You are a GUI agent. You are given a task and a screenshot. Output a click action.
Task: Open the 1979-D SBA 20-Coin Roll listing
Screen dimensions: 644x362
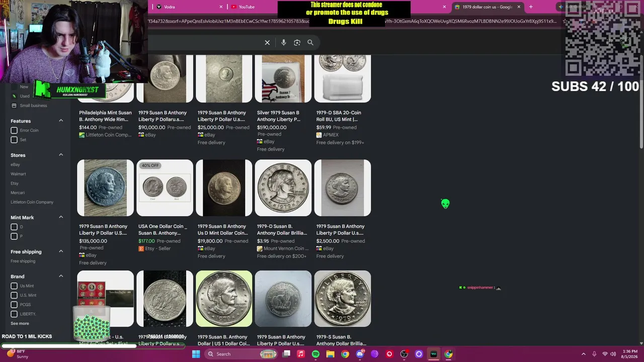tap(339, 116)
